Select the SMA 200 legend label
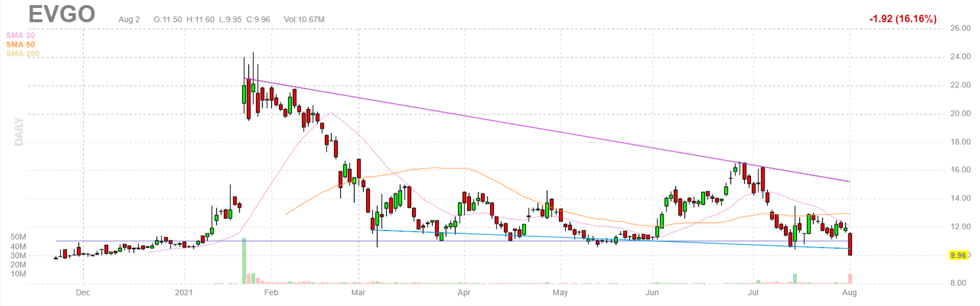Screen dimensions: 980x306 point(23,53)
